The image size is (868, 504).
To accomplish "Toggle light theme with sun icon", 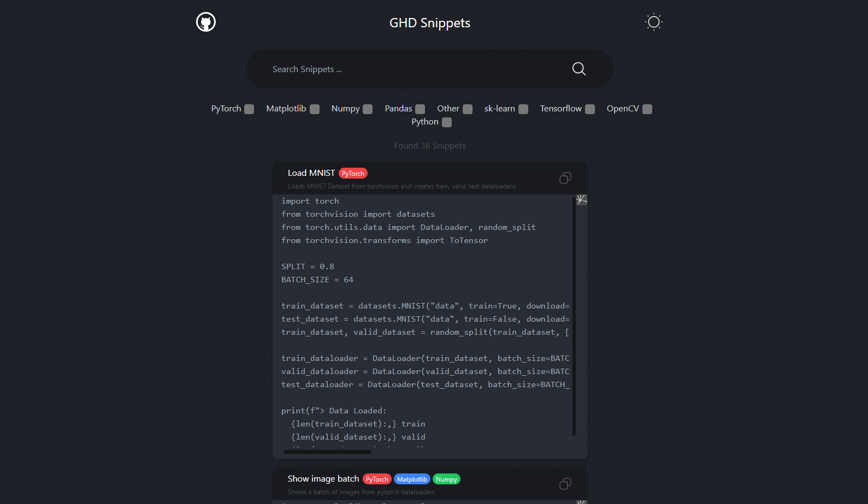I will (653, 22).
